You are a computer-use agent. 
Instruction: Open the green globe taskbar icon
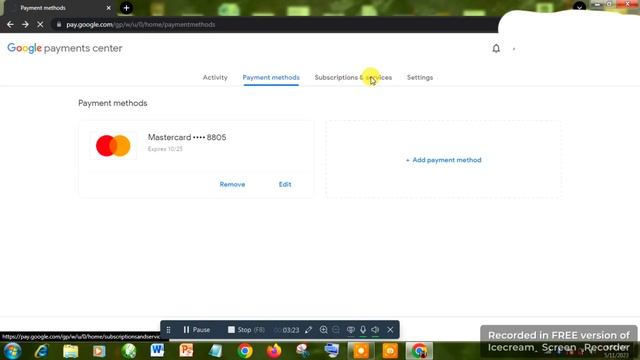(129, 351)
